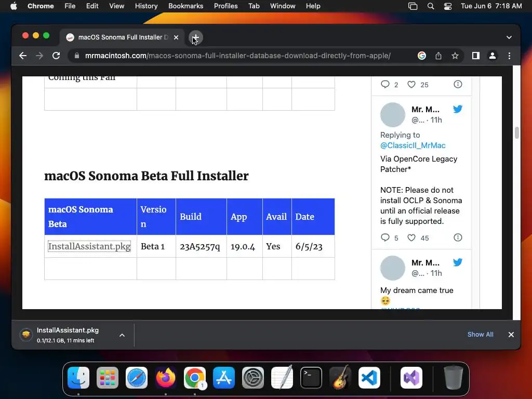
Task: Click the Google icon in address bar
Action: [x=422, y=56]
